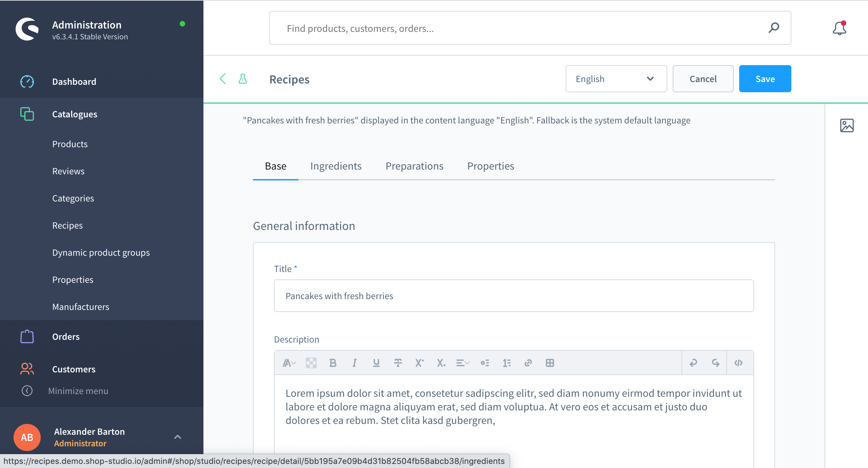This screenshot has width=868, height=468.
Task: Click the strikethrough formatting icon
Action: [x=398, y=363]
